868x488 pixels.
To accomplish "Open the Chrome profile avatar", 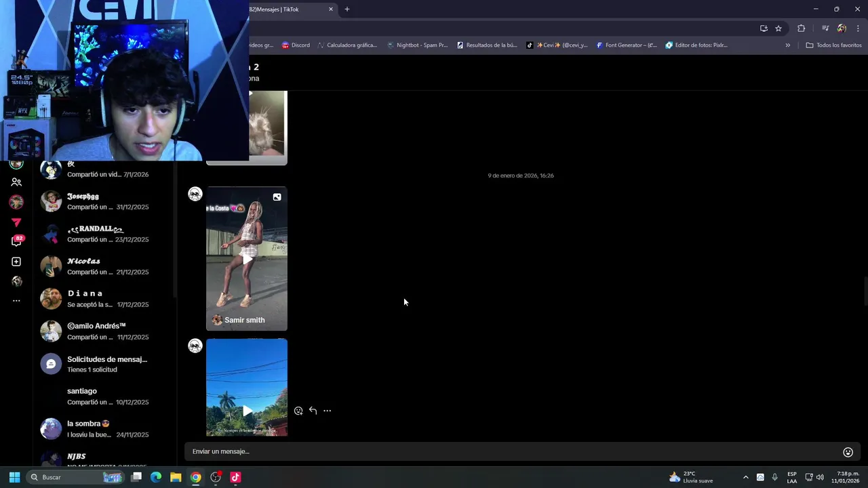I will pos(842,28).
